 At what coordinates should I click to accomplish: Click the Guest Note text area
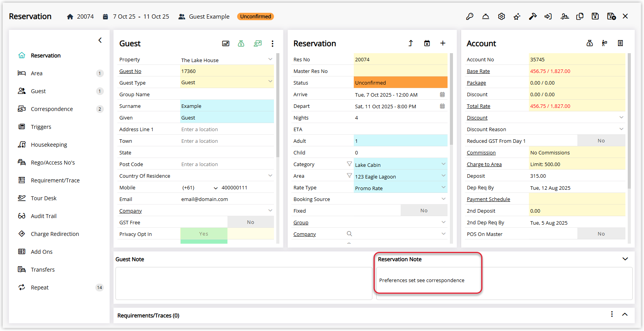pos(244,283)
